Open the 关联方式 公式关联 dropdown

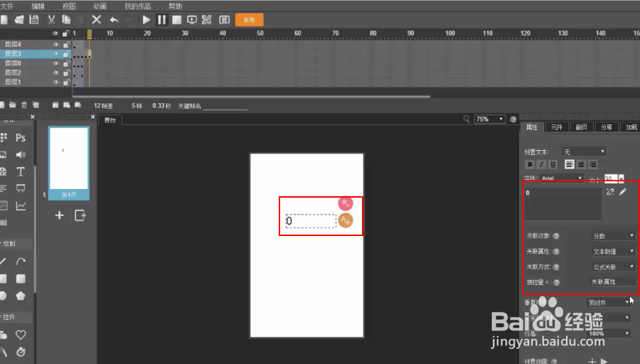point(614,267)
